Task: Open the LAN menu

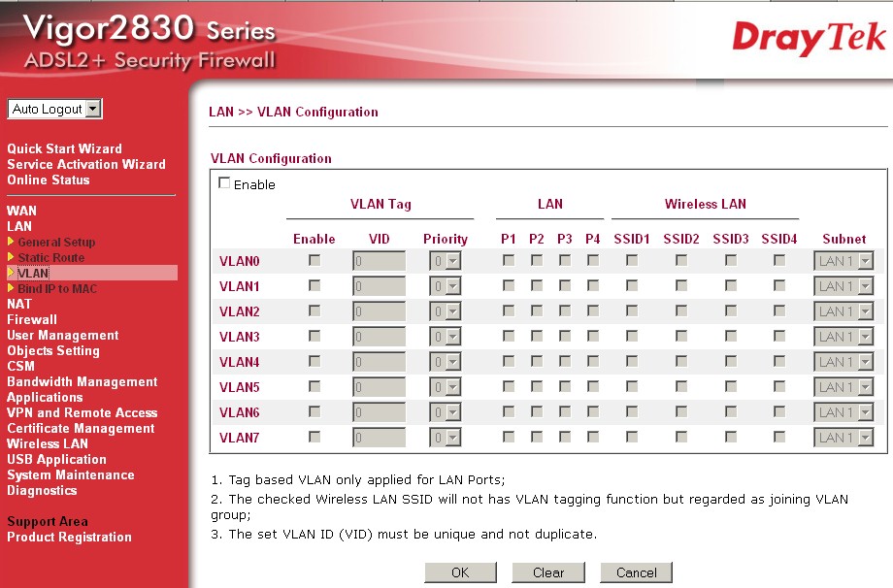Action: [19, 226]
